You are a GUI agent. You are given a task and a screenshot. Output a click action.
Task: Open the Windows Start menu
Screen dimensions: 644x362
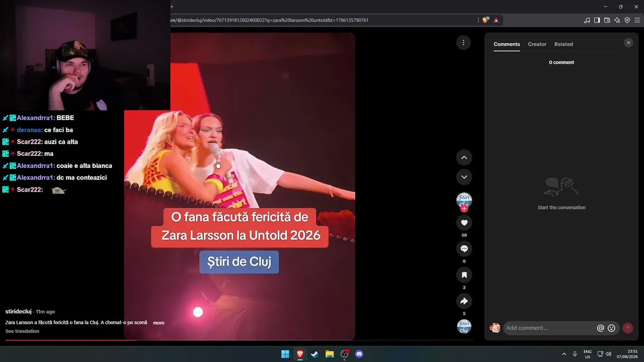point(285,354)
